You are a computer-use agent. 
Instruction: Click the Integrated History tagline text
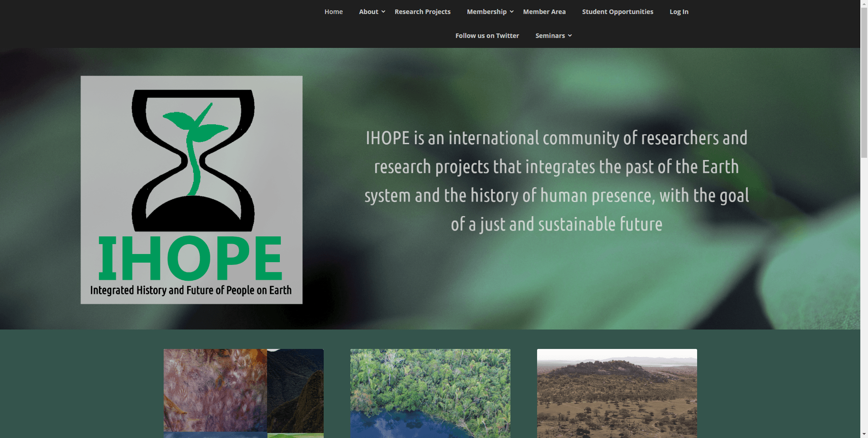tap(190, 290)
